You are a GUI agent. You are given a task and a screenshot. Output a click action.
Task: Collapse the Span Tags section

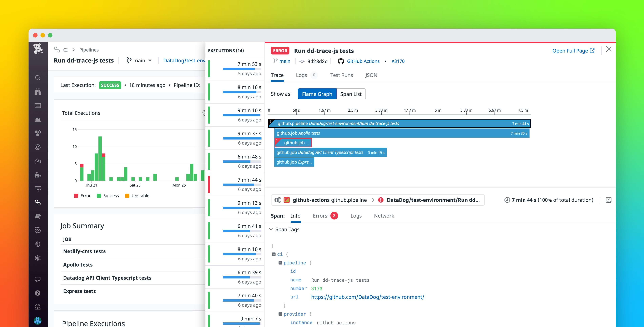coord(271,229)
